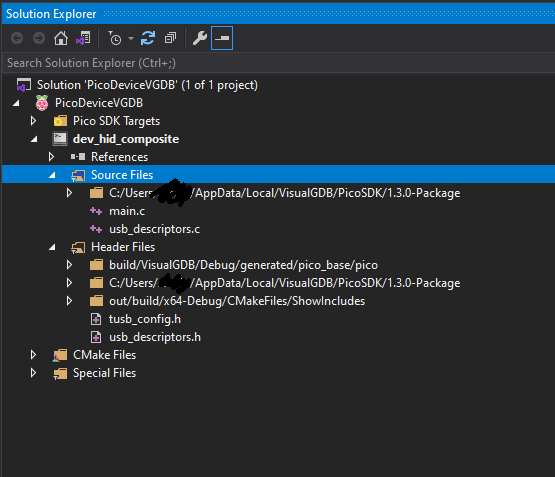Expand Pico SDK Targets node

[x=33, y=121]
